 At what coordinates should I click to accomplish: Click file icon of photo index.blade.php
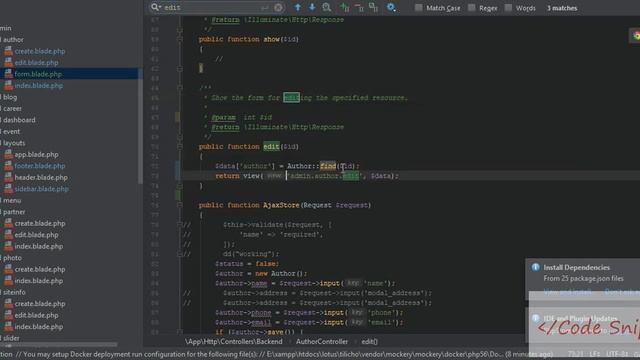(8, 280)
